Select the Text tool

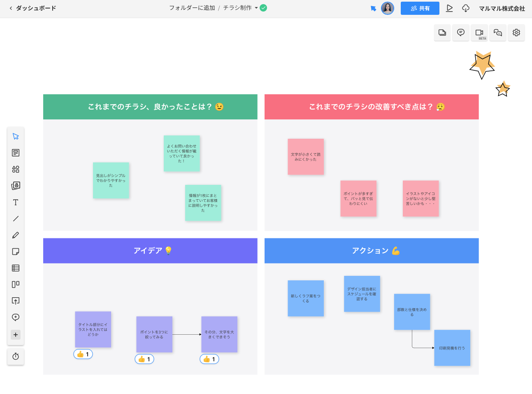[x=16, y=202]
